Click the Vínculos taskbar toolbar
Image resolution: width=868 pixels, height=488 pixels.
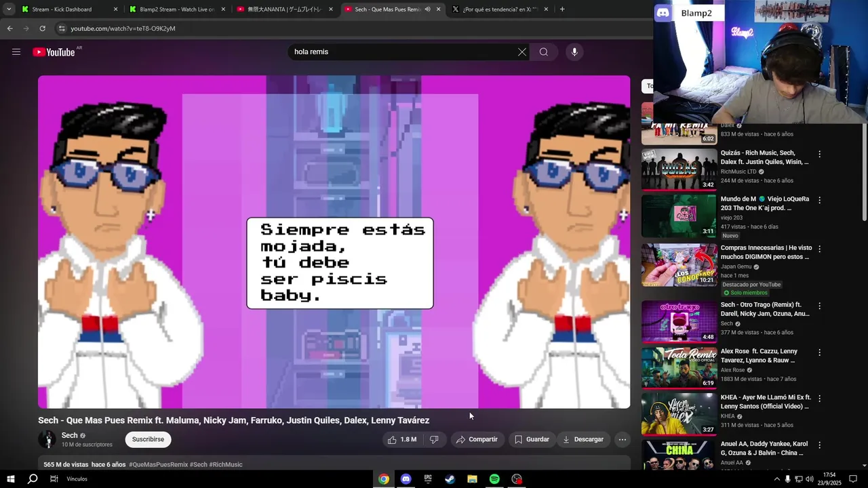(x=77, y=479)
